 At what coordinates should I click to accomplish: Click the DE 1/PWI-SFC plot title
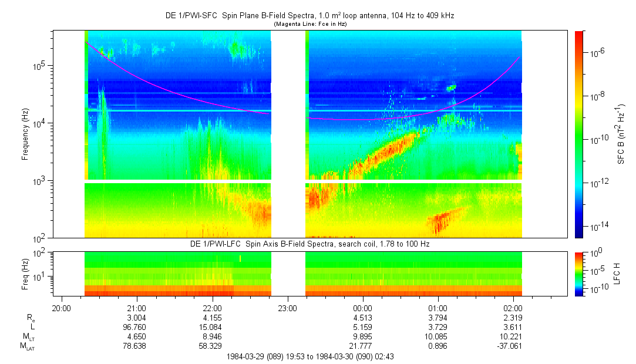pos(309,16)
